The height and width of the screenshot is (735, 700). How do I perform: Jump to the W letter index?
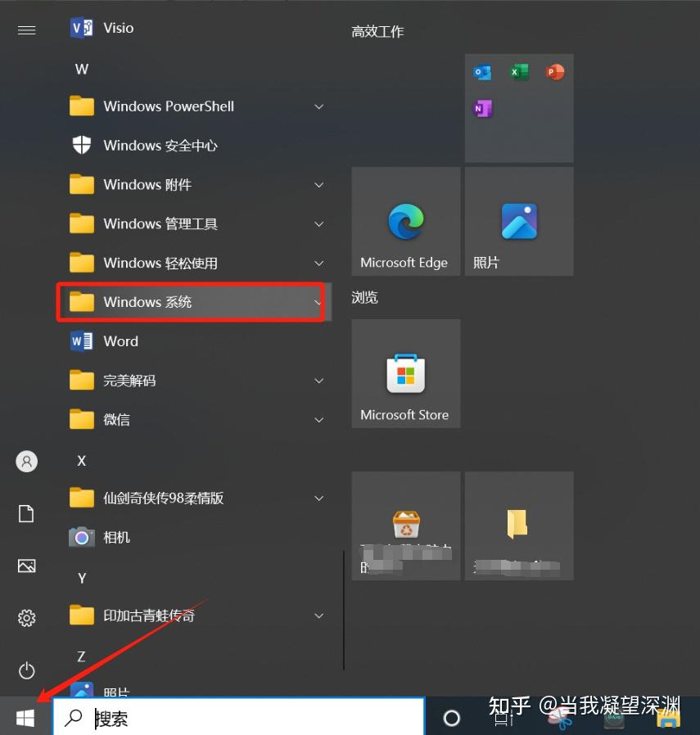[x=82, y=70]
